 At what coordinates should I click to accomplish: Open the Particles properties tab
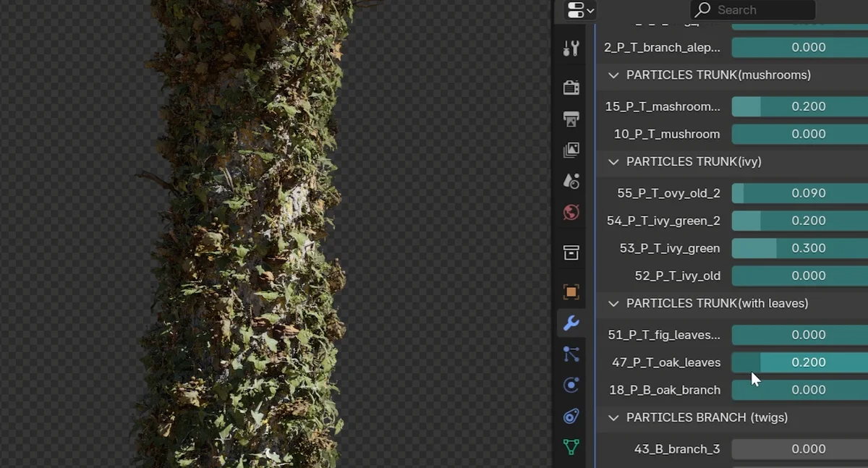[571, 354]
